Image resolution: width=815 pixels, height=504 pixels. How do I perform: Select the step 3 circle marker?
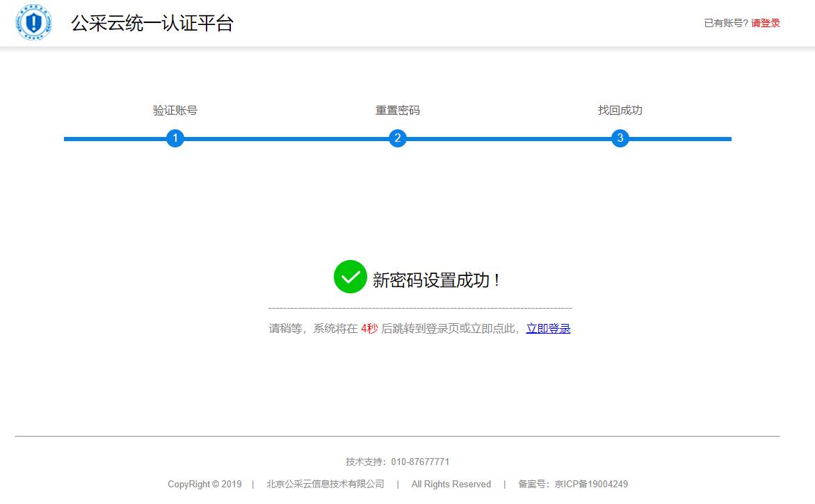click(x=620, y=138)
